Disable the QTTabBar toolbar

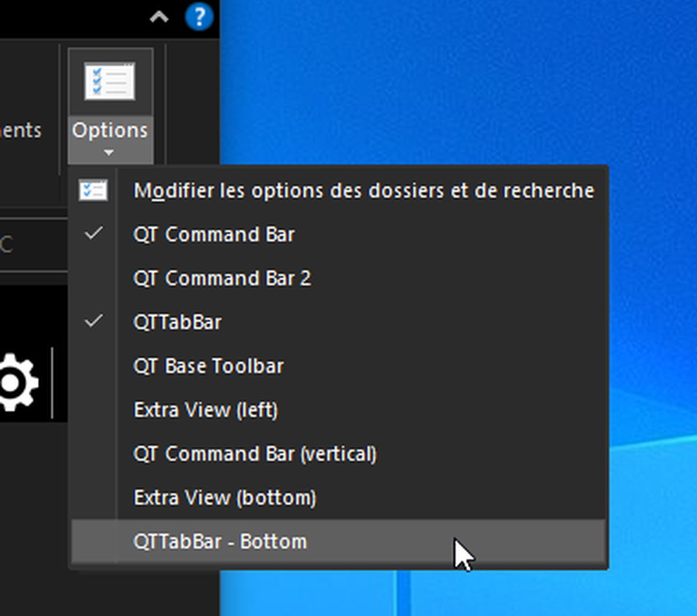177,322
